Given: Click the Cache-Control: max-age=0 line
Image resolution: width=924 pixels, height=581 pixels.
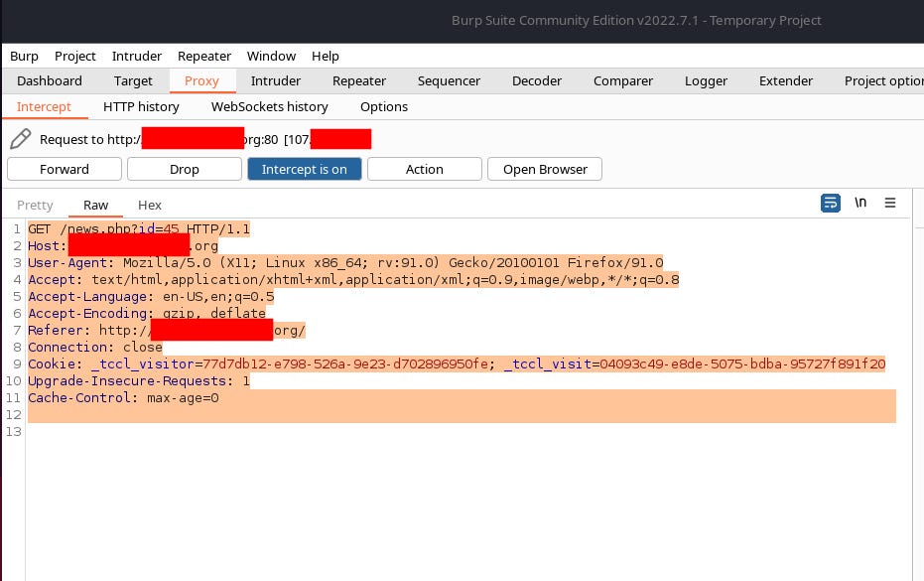Looking at the screenshot, I should pos(124,398).
